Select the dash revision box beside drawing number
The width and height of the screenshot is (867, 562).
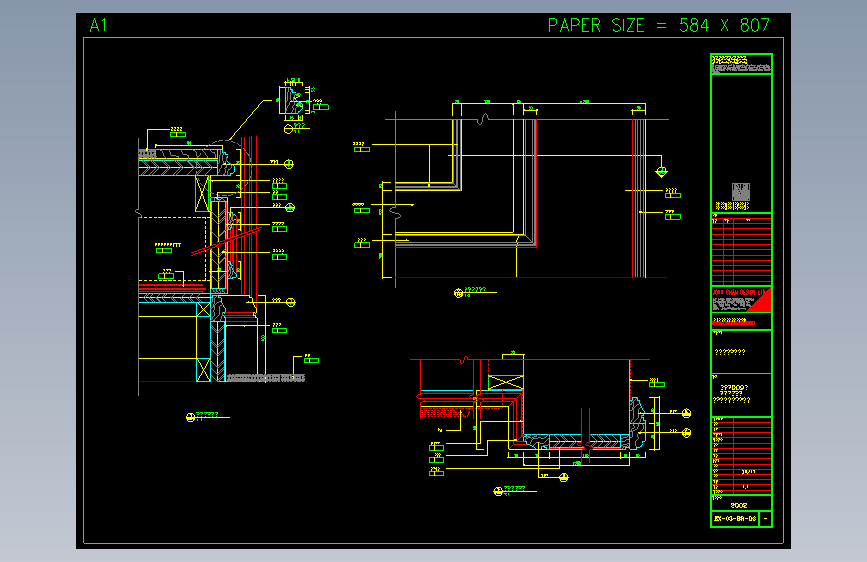tap(766, 519)
